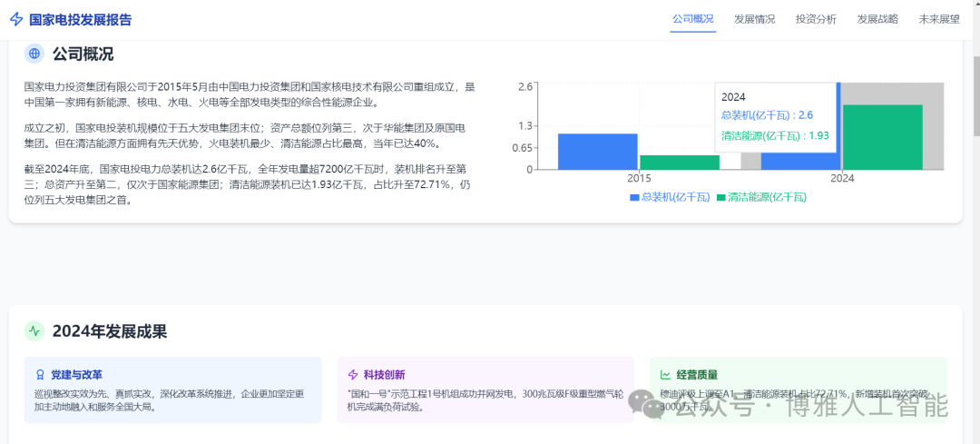Switch to the 发展情况 tab
Screen dimensions: 980x444
[754, 19]
